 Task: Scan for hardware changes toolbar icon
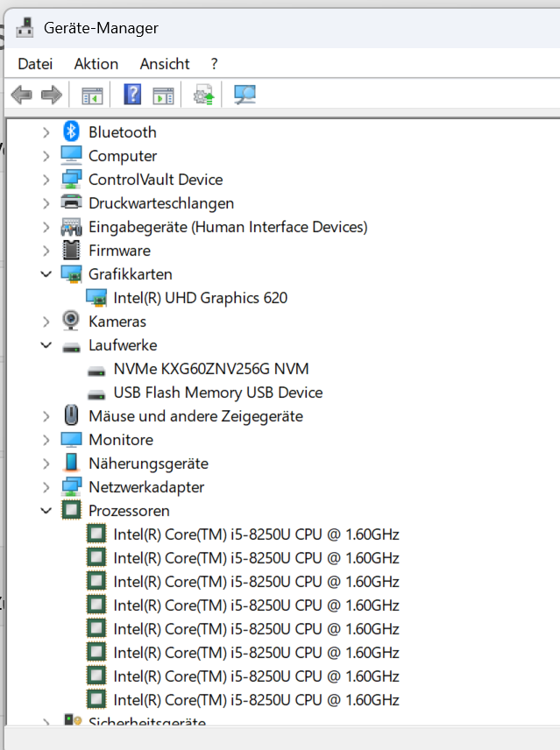pyautogui.click(x=245, y=95)
